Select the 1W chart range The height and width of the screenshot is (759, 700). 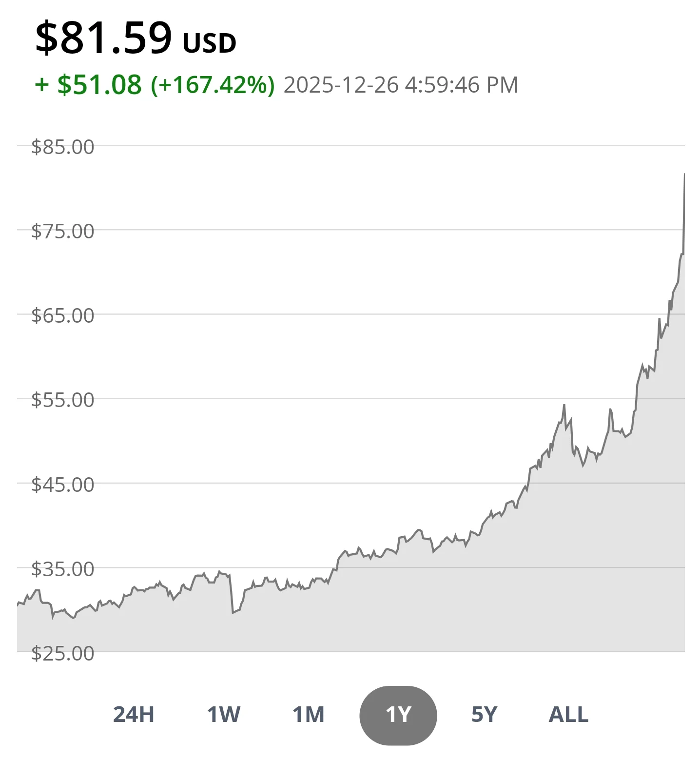224,715
